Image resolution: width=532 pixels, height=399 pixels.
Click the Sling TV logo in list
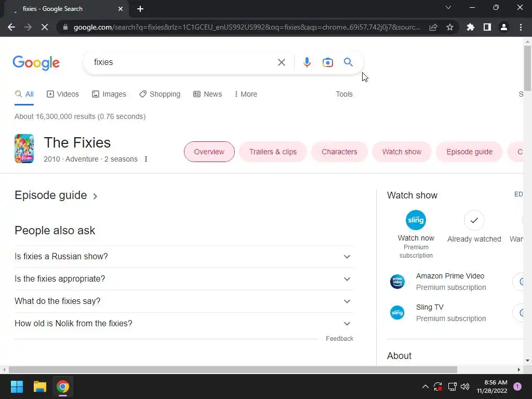(397, 312)
